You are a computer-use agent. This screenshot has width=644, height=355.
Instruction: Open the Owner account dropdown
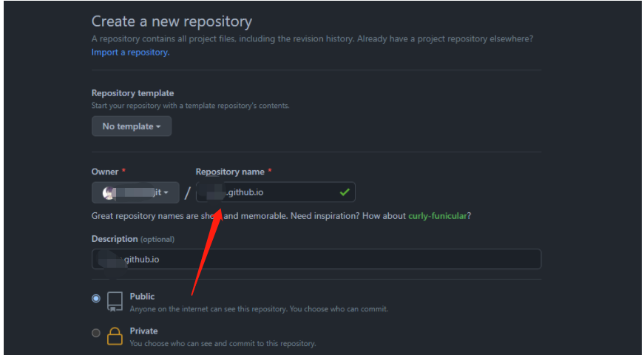click(135, 192)
